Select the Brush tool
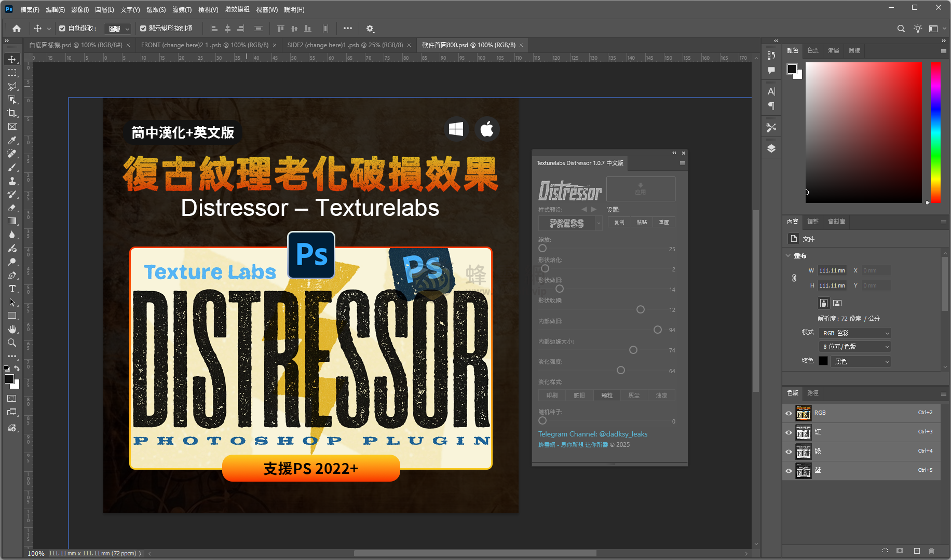 click(12, 167)
